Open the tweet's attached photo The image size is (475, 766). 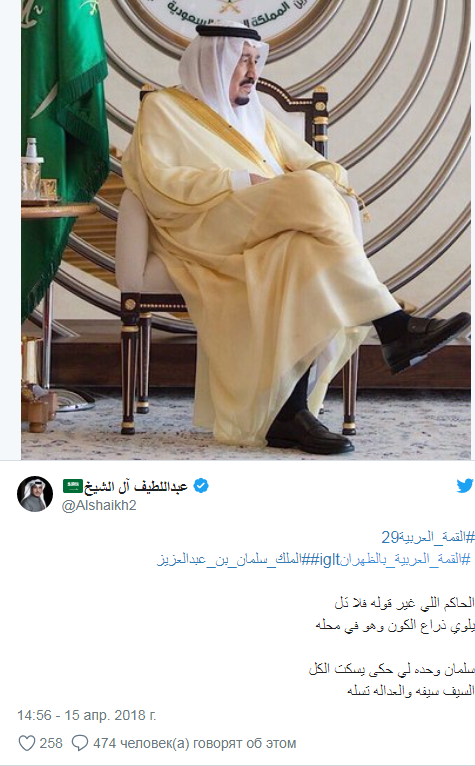coord(246,230)
